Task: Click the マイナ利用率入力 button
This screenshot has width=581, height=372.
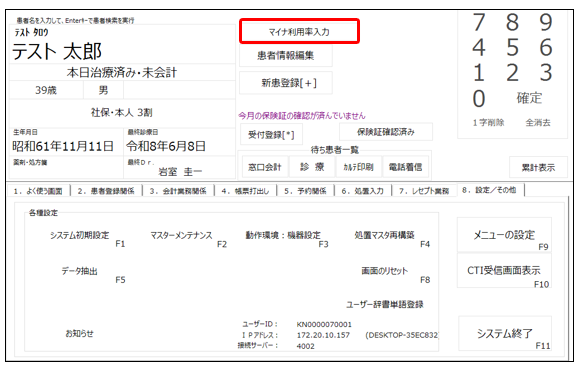Action: click(x=299, y=31)
